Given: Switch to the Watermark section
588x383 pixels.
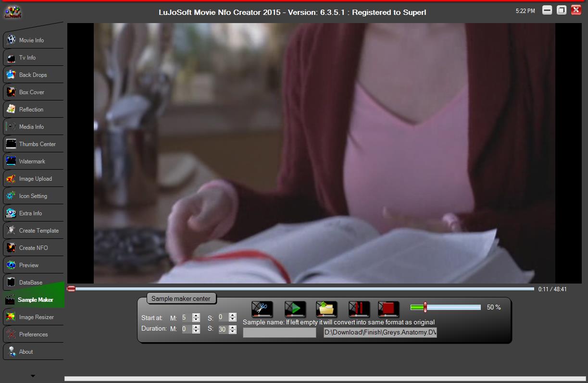Looking at the screenshot, I should (x=33, y=161).
